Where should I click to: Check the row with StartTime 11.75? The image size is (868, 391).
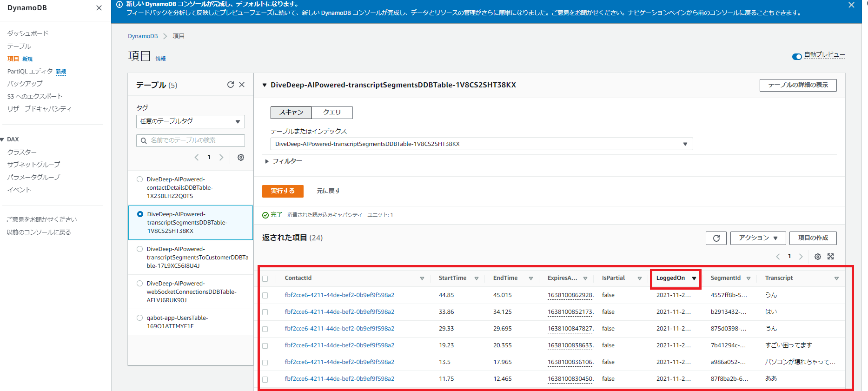(x=265, y=379)
